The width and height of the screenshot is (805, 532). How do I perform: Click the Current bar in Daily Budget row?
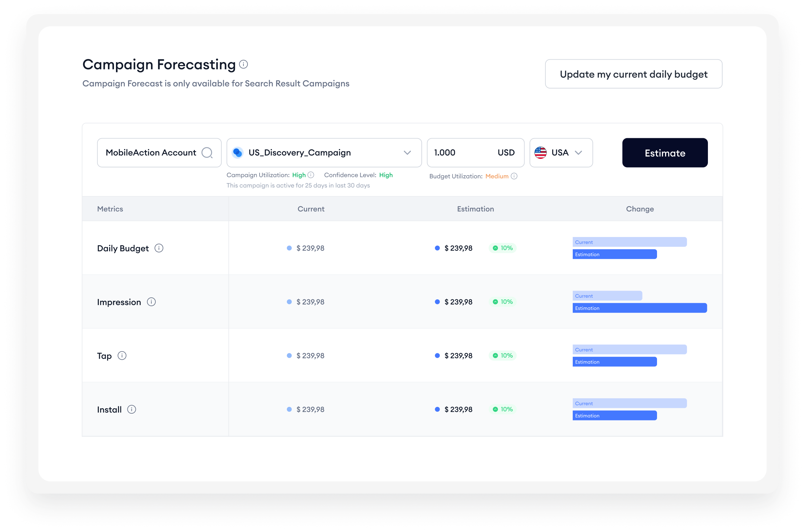click(630, 242)
